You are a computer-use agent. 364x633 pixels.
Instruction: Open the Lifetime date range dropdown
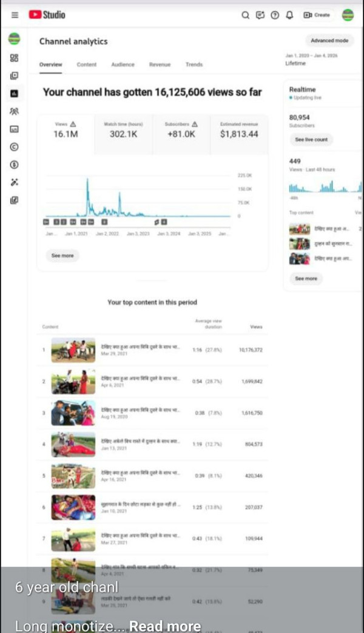(311, 60)
